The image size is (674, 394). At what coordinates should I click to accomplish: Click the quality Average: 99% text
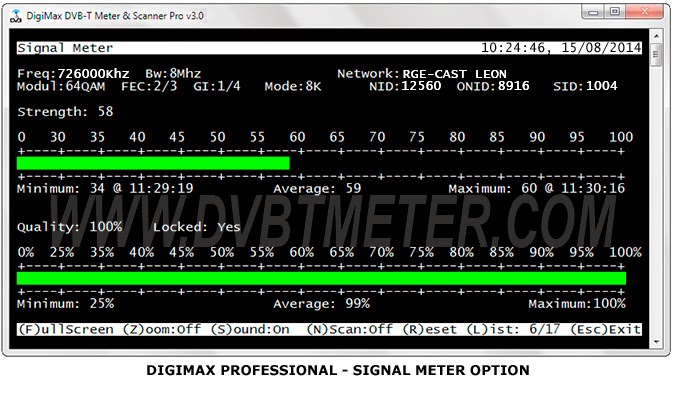coord(322,304)
